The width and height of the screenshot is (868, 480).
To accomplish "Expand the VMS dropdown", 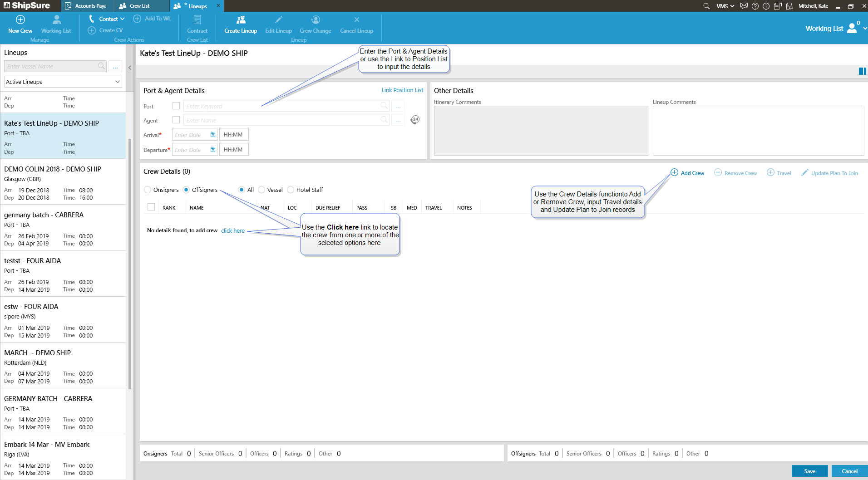I will coord(725,6).
